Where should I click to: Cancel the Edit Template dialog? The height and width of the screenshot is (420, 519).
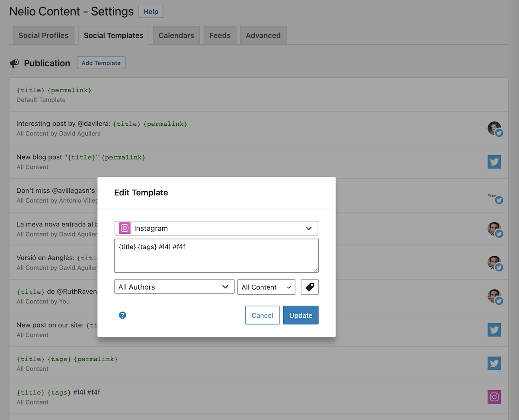pos(262,315)
